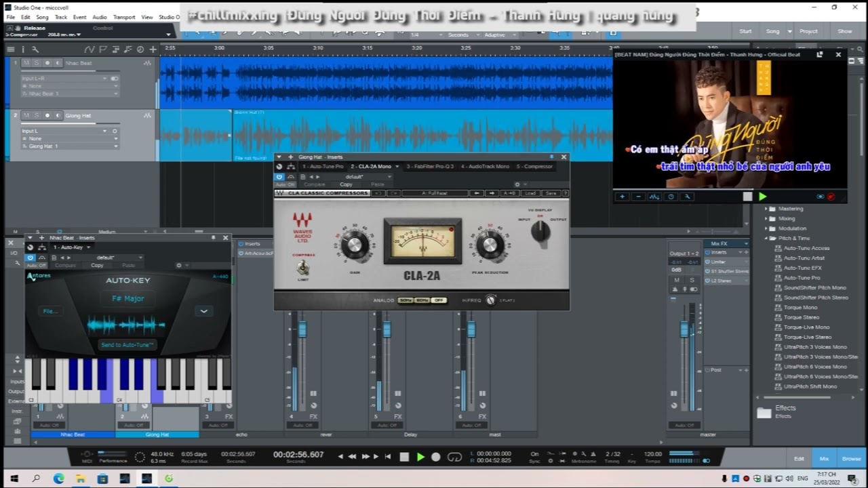Image resolution: width=868 pixels, height=488 pixels.
Task: Expand the Mastering folder in the browser
Action: tap(767, 209)
